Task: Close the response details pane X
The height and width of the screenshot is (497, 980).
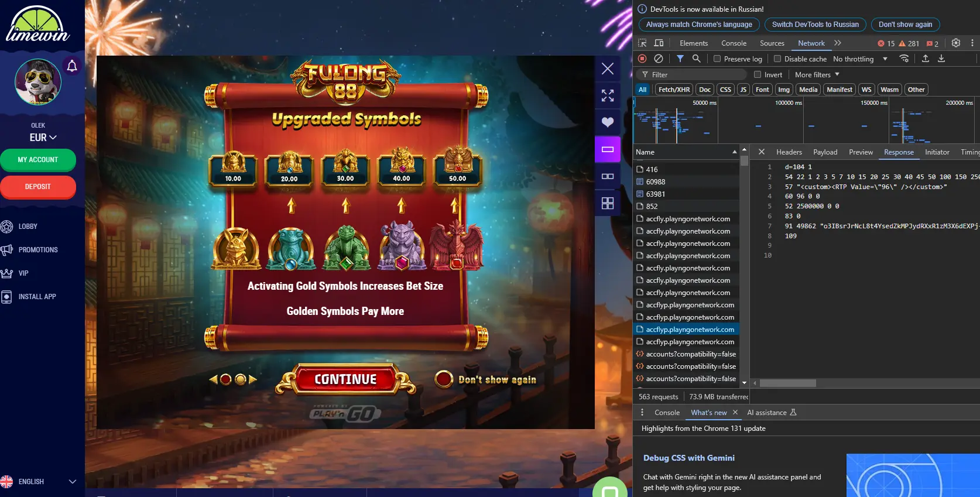Action: pos(762,152)
